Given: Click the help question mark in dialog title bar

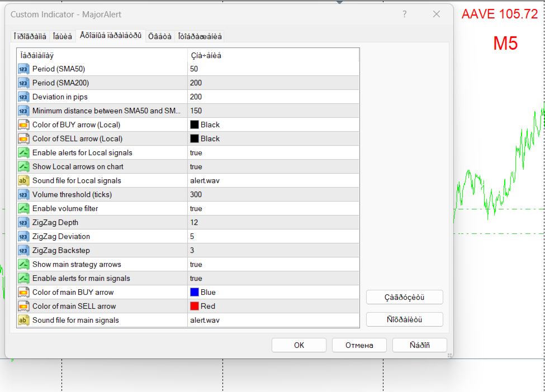Looking at the screenshot, I should point(405,14).
